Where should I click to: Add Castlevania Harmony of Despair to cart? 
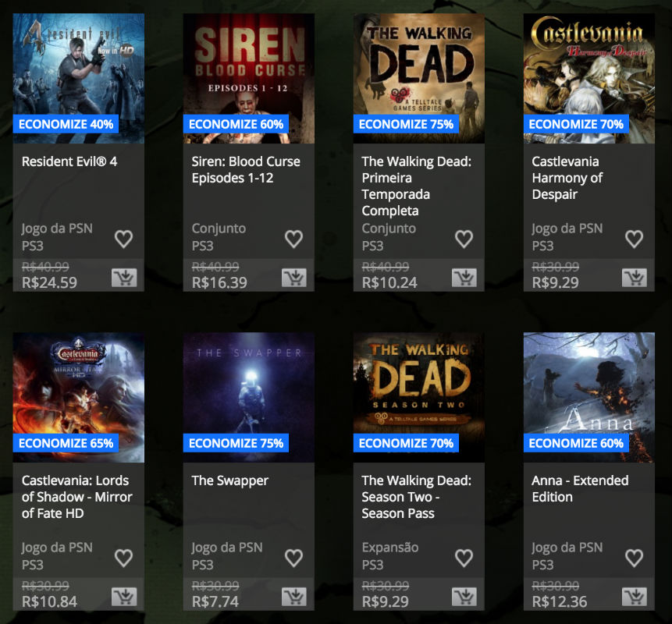[x=635, y=278]
